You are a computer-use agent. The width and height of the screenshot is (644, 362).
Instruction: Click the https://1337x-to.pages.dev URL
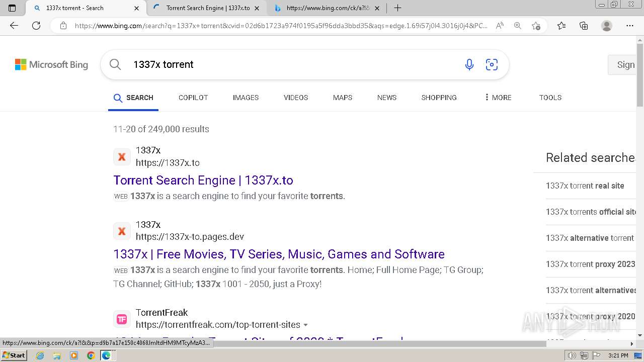coord(190,237)
